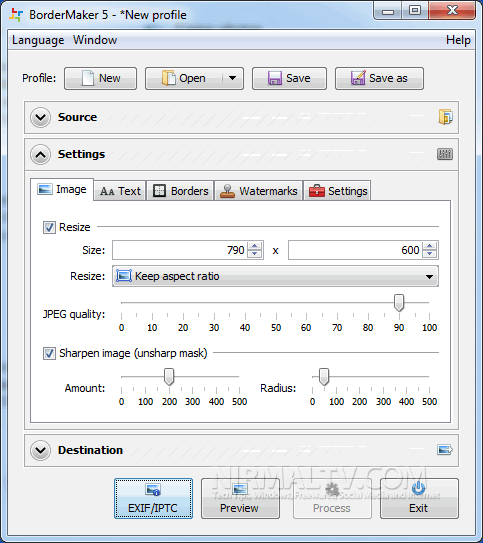The image size is (483, 543).
Task: Select the Image tab
Action: [x=62, y=189]
